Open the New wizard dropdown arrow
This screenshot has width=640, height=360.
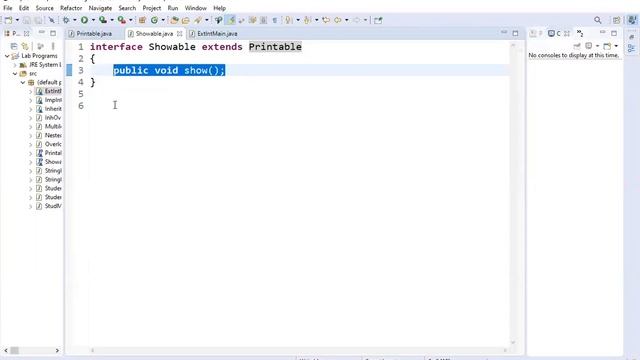tap(17, 20)
